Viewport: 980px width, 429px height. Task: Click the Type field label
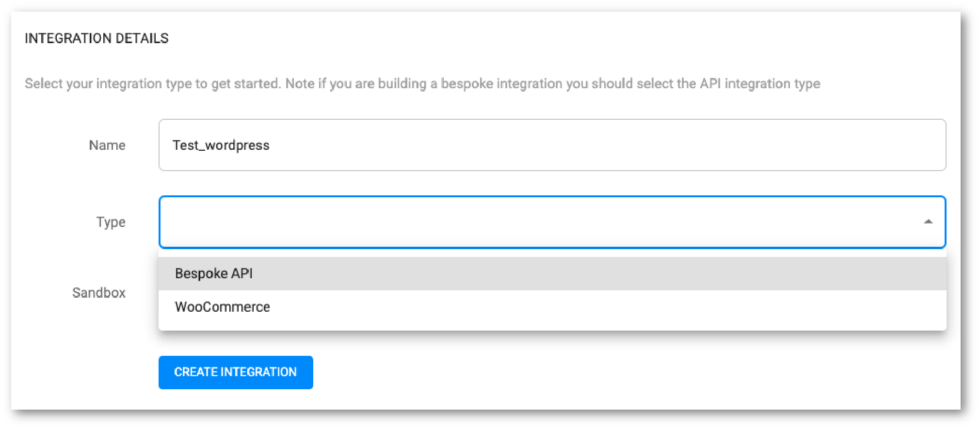point(111,222)
